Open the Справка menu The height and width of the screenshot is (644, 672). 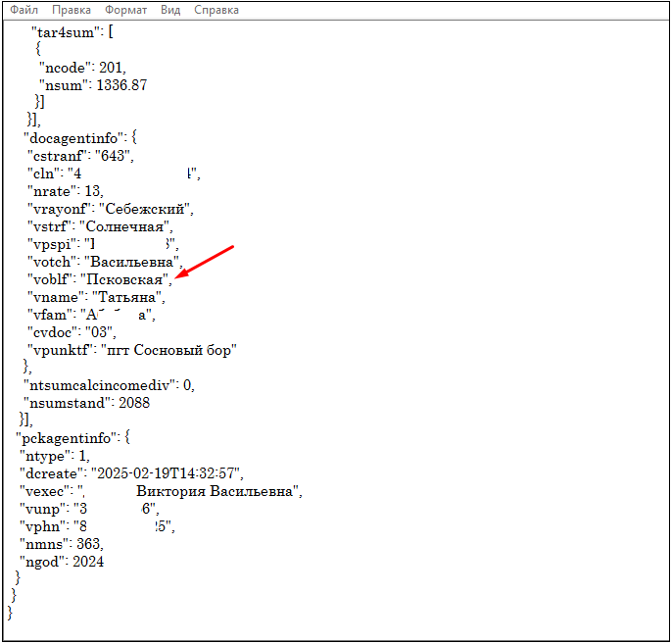(x=216, y=10)
